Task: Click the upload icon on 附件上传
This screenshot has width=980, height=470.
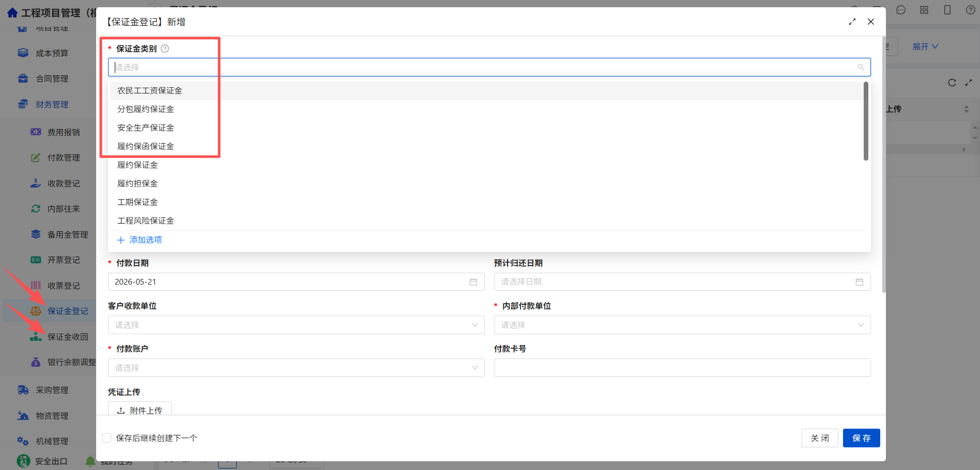Action: click(121, 411)
